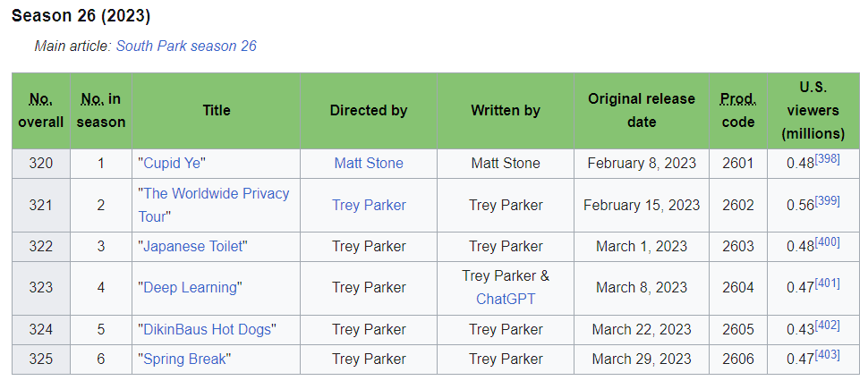Click the Matt Stone director link
The width and height of the screenshot is (868, 389).
[x=369, y=163]
